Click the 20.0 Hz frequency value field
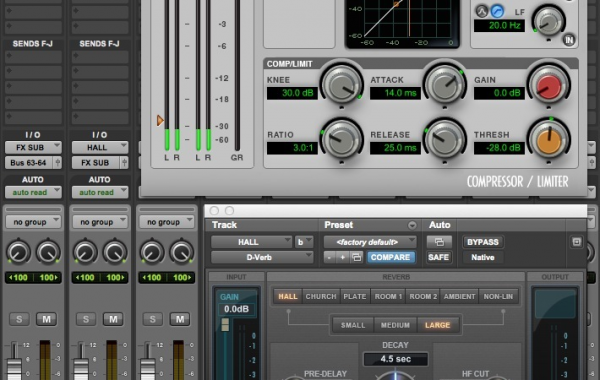The image size is (600, 380). click(x=499, y=26)
